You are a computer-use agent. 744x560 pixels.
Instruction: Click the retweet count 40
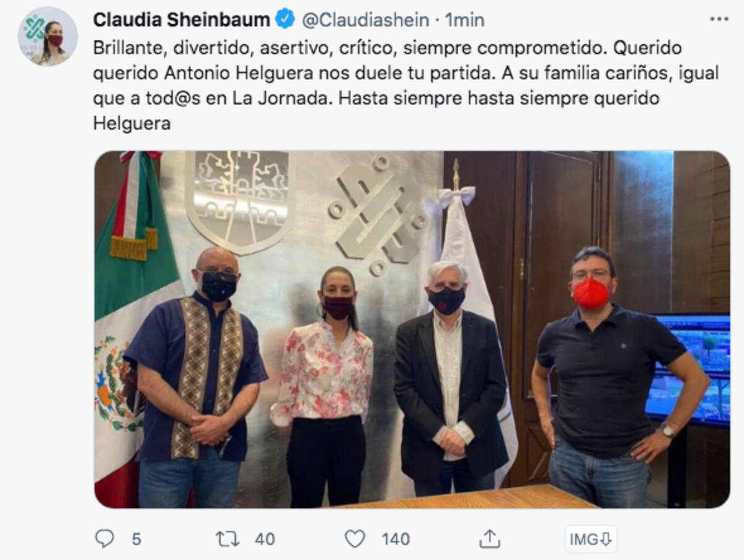tap(265, 539)
